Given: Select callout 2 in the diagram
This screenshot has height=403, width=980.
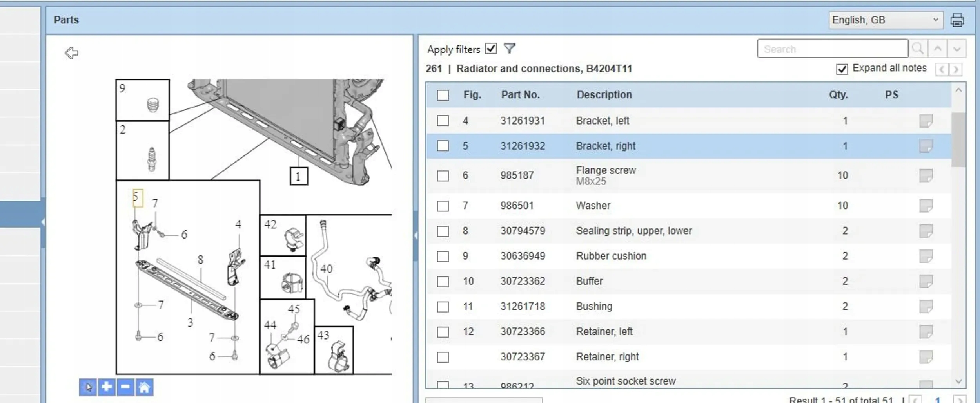Looking at the screenshot, I should pos(123,130).
